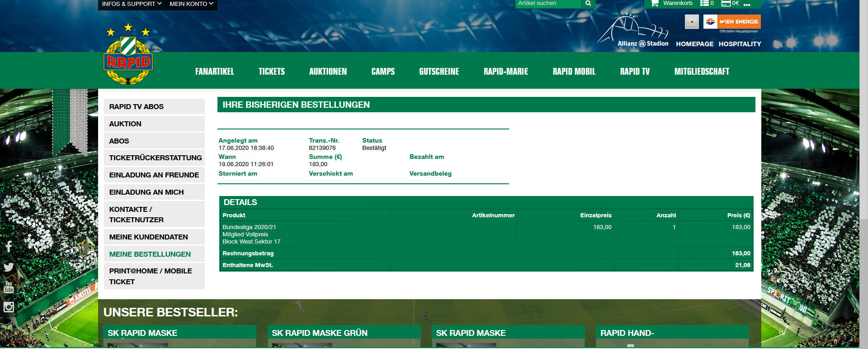Viewport: 868px width, 349px height.
Task: Click the Rechnungsbetrag row label
Action: (x=248, y=253)
